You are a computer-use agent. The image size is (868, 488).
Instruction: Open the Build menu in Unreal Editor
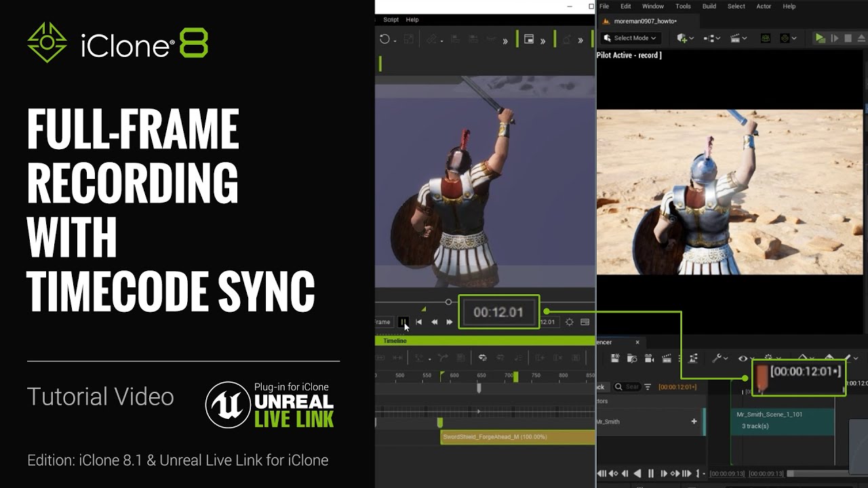tap(709, 6)
